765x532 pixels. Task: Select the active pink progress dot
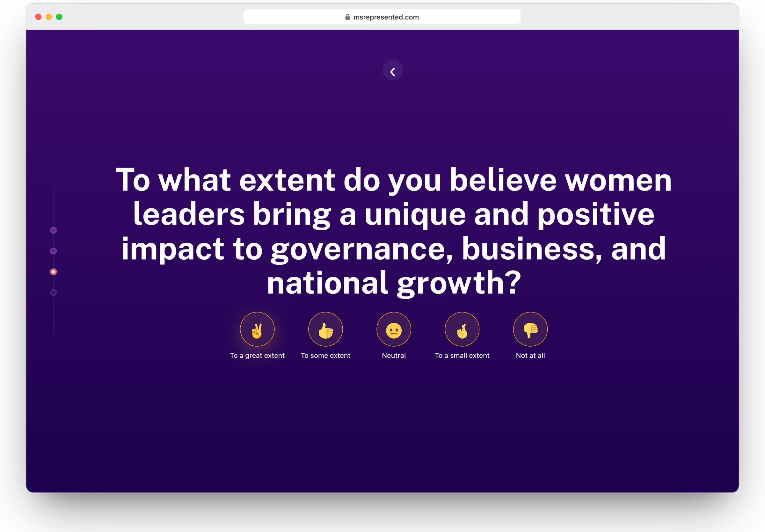[x=53, y=272]
